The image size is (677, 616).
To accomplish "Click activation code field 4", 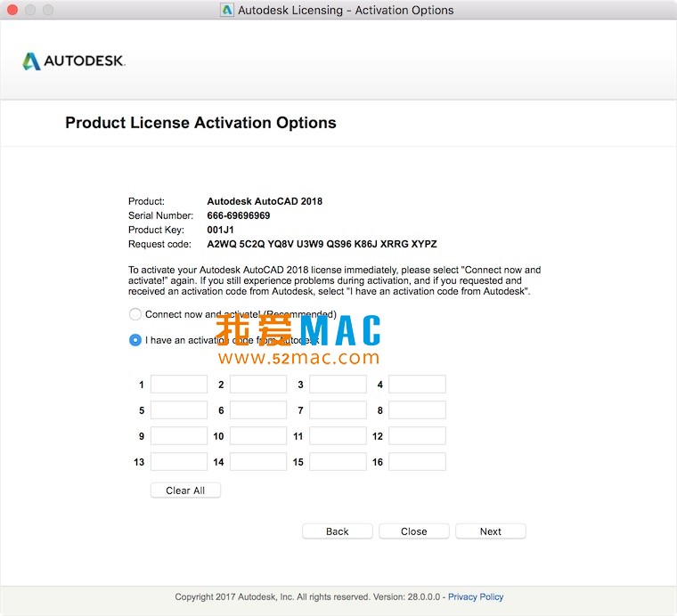I will point(417,384).
